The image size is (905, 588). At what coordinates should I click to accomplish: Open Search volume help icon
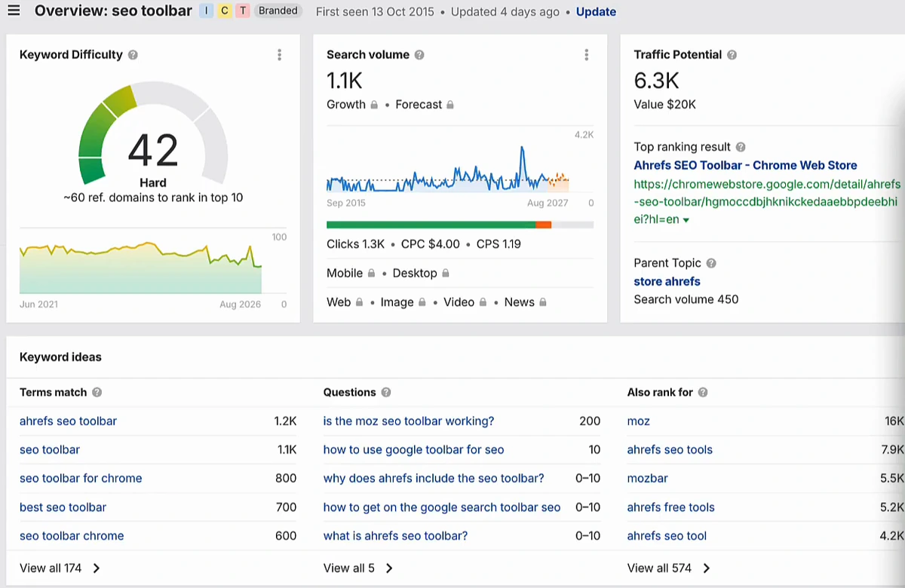[x=419, y=55]
